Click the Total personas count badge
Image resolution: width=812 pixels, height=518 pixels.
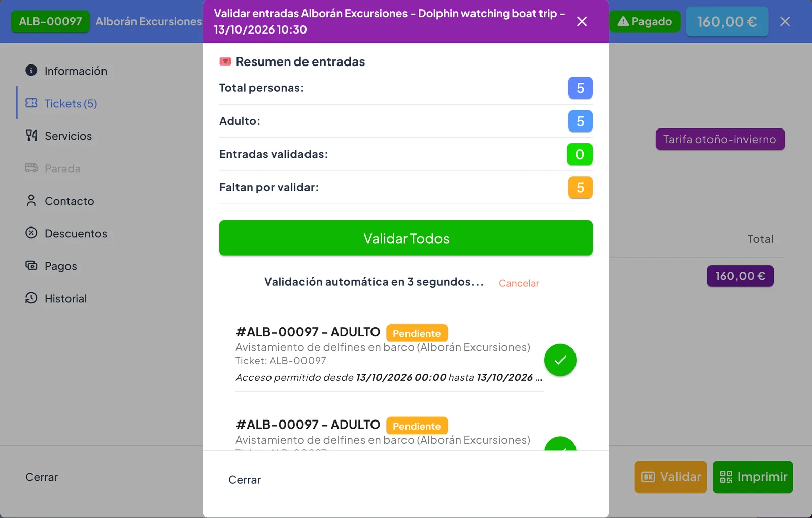[580, 88]
